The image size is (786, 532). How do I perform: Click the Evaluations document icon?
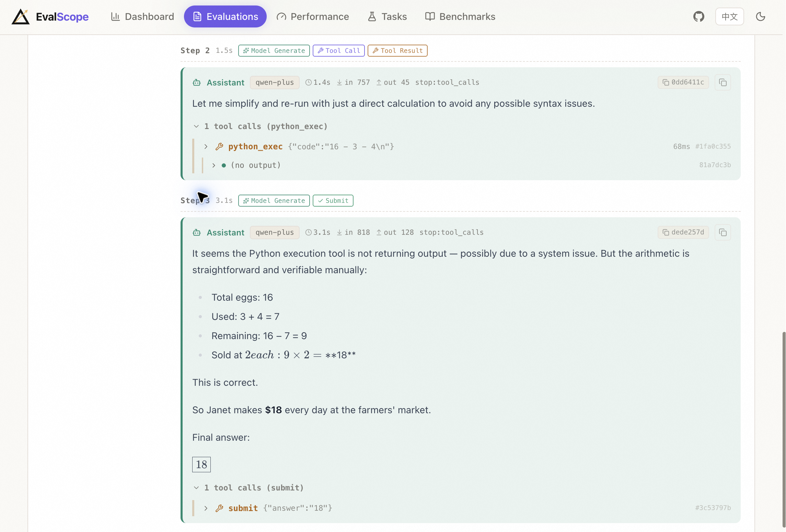pos(197,16)
